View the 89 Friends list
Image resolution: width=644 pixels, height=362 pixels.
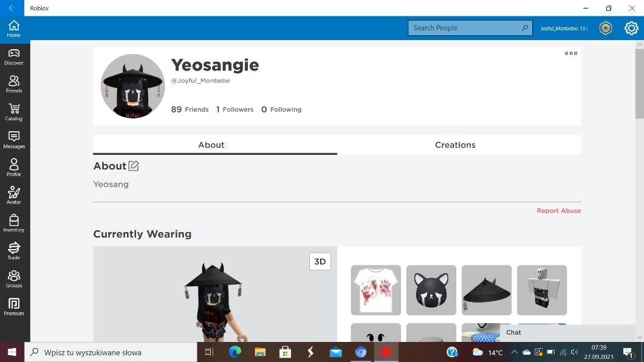tap(190, 109)
